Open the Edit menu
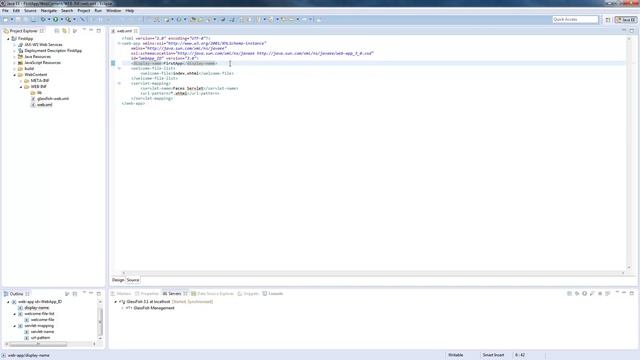640x360 pixels. pyautogui.click(x=16, y=11)
